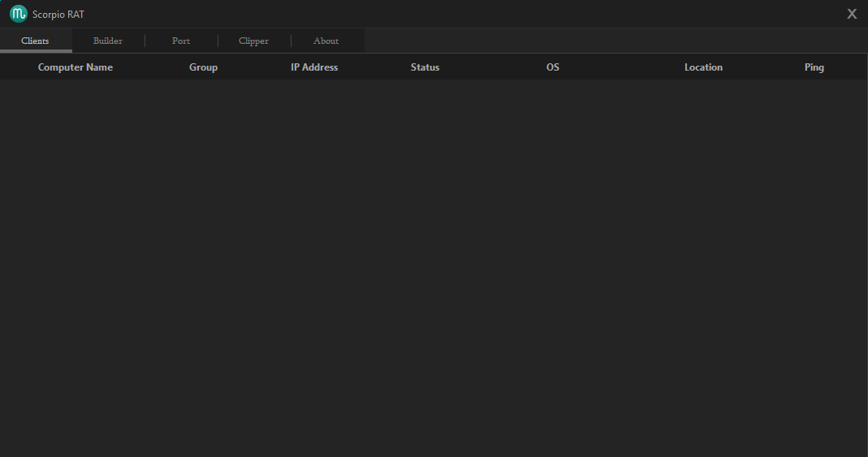Sort the list by Status column
The width and height of the screenshot is (868, 457).
point(425,67)
